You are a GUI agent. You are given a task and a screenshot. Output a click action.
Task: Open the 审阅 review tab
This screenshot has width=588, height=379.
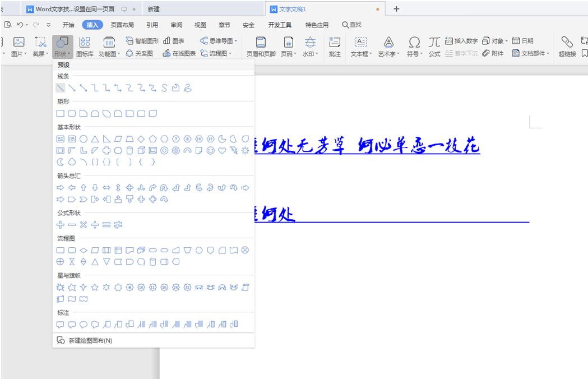(176, 25)
